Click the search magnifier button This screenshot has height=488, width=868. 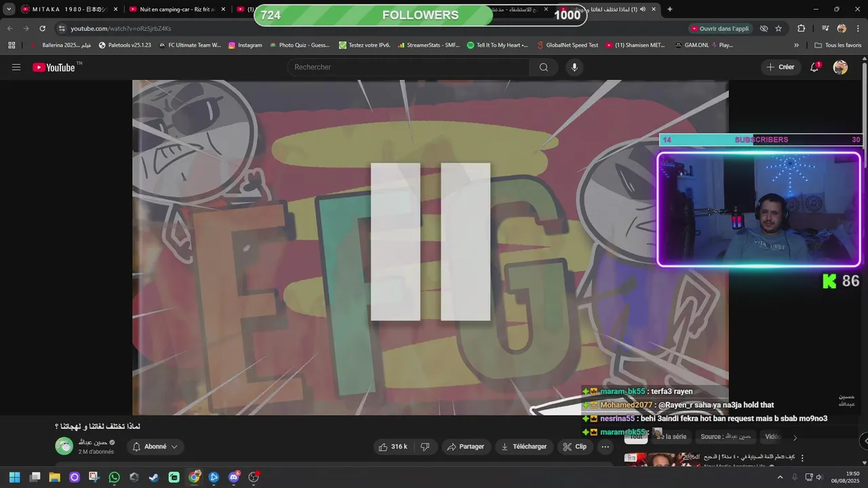[543, 67]
